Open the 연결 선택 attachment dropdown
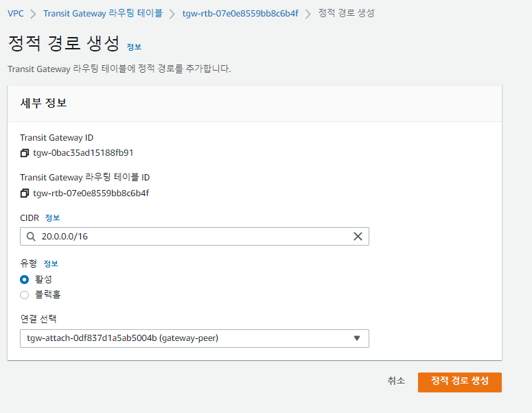This screenshot has width=532, height=413. pyautogui.click(x=194, y=338)
